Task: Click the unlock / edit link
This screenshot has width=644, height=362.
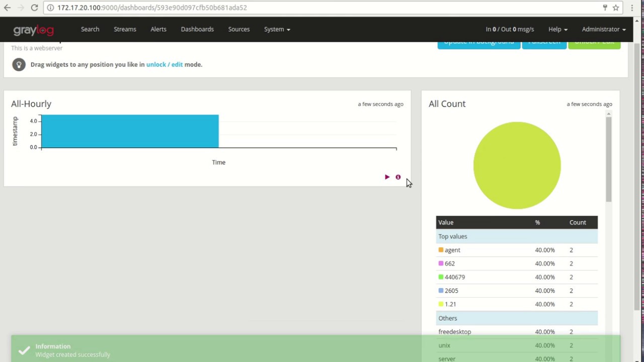Action: (165, 64)
